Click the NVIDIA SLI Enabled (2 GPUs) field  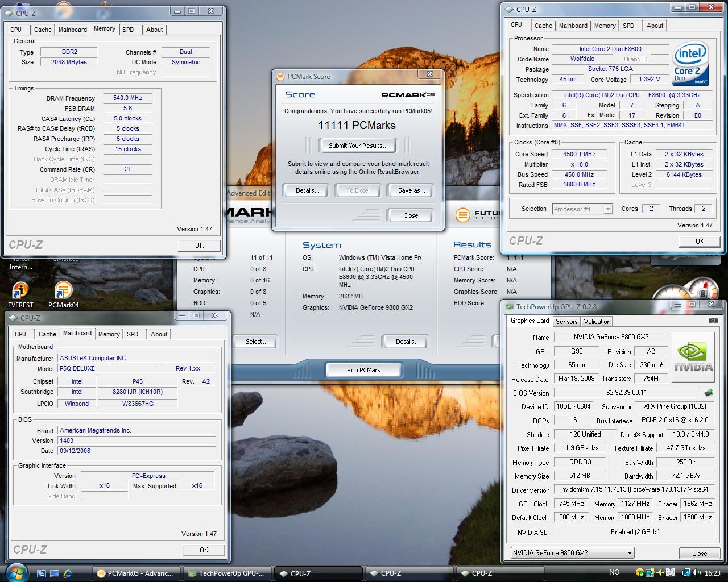coord(635,532)
